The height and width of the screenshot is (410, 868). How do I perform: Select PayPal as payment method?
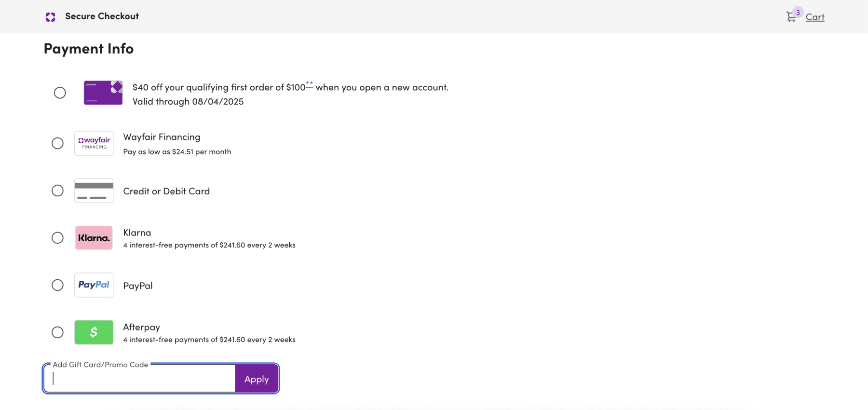click(58, 285)
